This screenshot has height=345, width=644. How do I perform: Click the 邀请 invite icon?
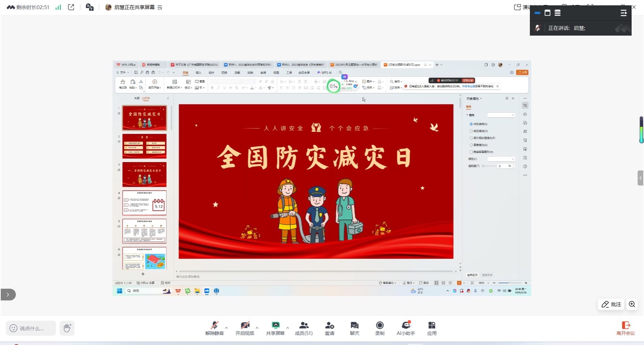(x=329, y=328)
